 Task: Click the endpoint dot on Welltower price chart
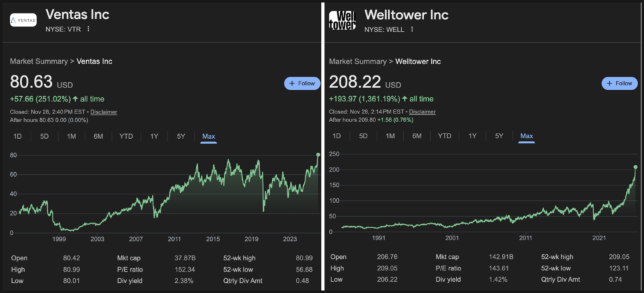point(635,167)
